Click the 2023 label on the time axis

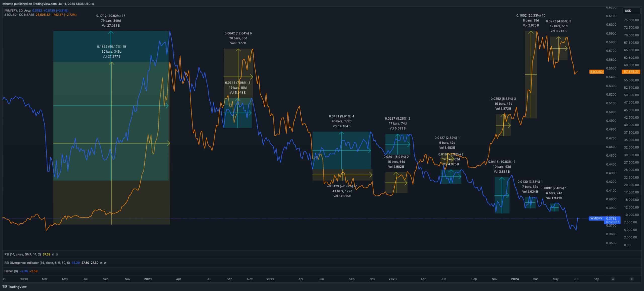[x=392, y=279]
